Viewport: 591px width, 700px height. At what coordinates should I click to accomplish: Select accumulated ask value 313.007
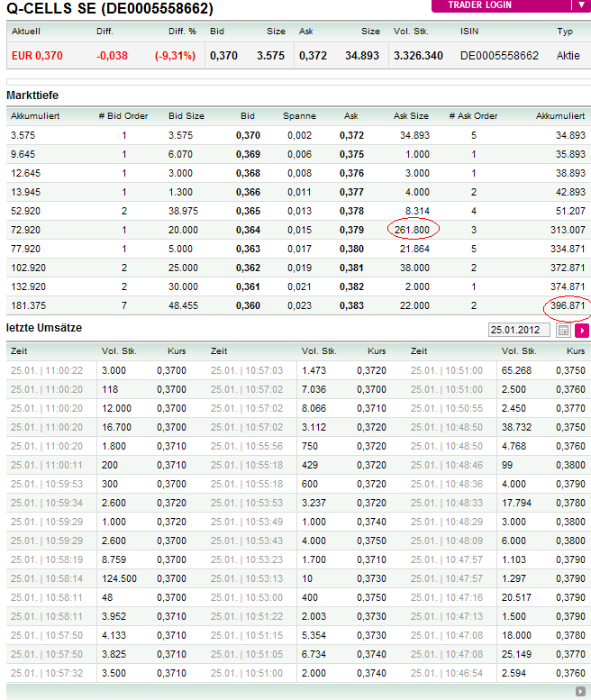(568, 230)
